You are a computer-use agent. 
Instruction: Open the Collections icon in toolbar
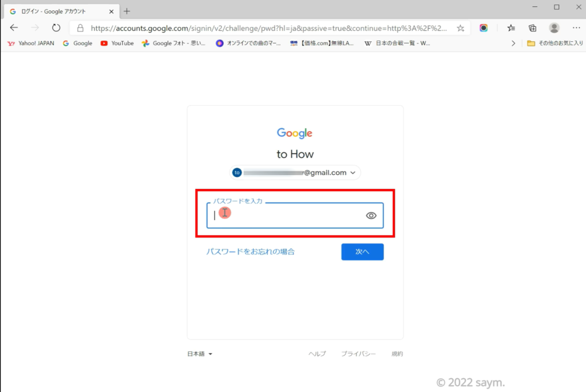pos(532,28)
